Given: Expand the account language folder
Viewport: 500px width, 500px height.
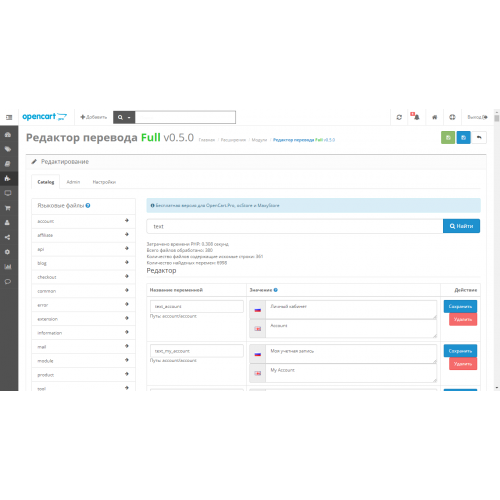Looking at the screenshot, I should 83,221.
